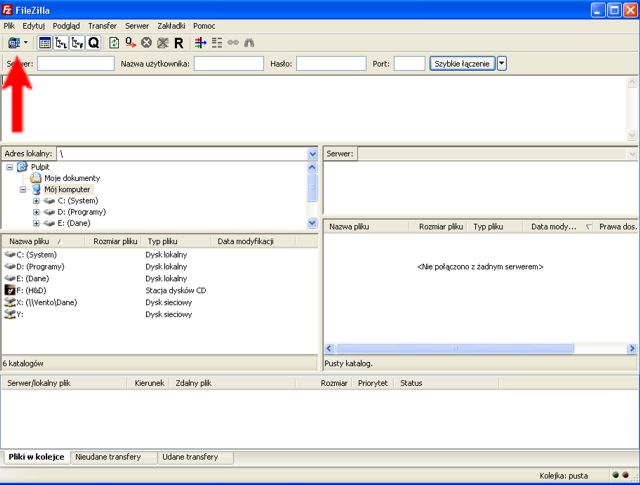Click the disconnect from server icon
The height and width of the screenshot is (485, 640).
pos(162,42)
